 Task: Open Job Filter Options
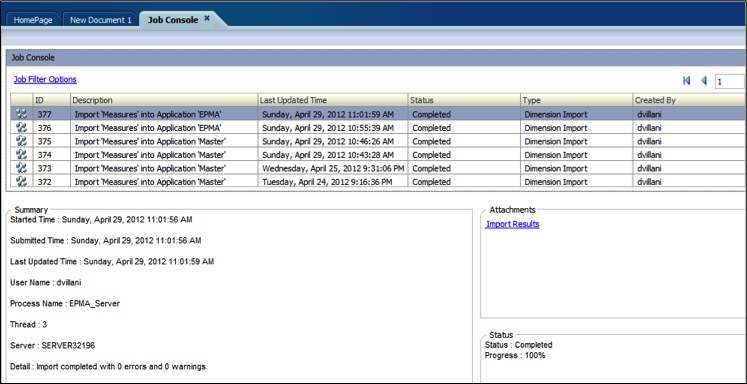coord(45,79)
